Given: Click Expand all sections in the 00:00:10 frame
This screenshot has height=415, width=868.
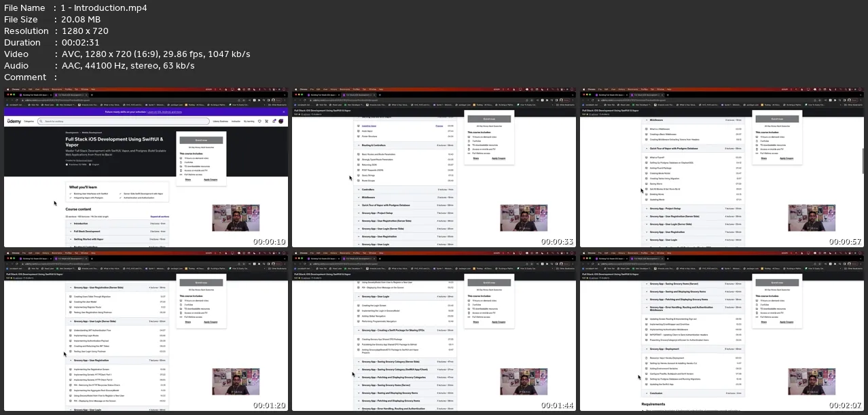Looking at the screenshot, I should pos(160,217).
